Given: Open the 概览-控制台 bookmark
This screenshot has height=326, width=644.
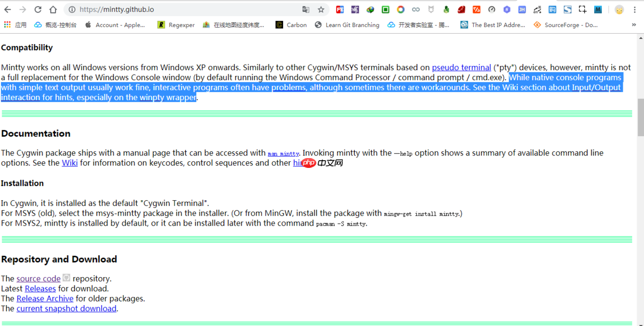Looking at the screenshot, I should 55,24.
